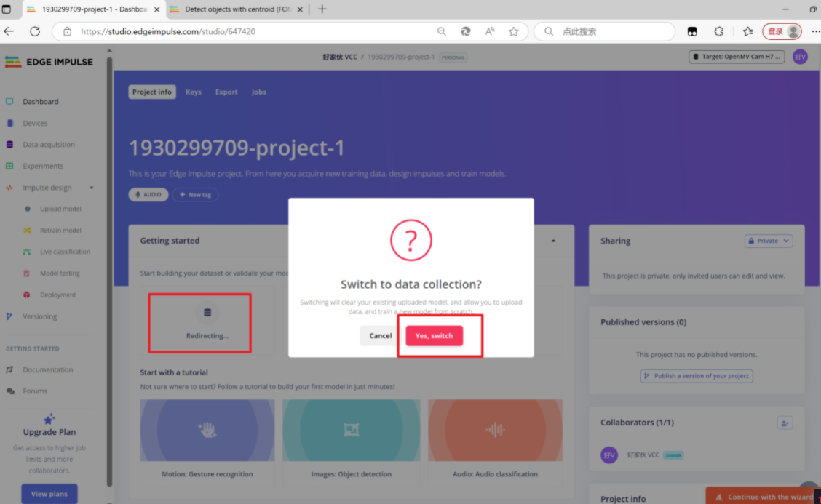Viewport: 821px width, 504px height.
Task: Click the Devices icon in sidebar
Action: 9,123
